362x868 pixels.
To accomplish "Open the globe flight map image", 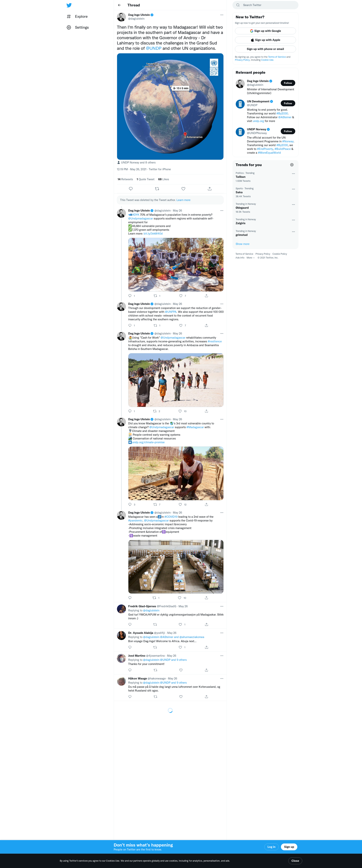I will coord(170,107).
